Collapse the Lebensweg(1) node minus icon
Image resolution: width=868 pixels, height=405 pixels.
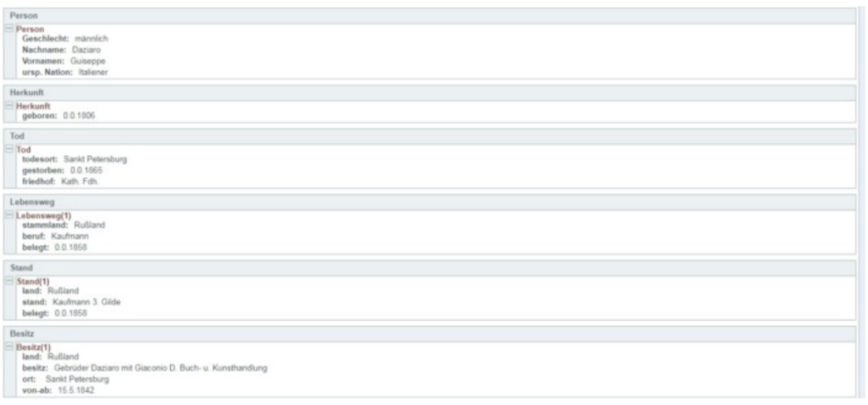click(x=10, y=214)
